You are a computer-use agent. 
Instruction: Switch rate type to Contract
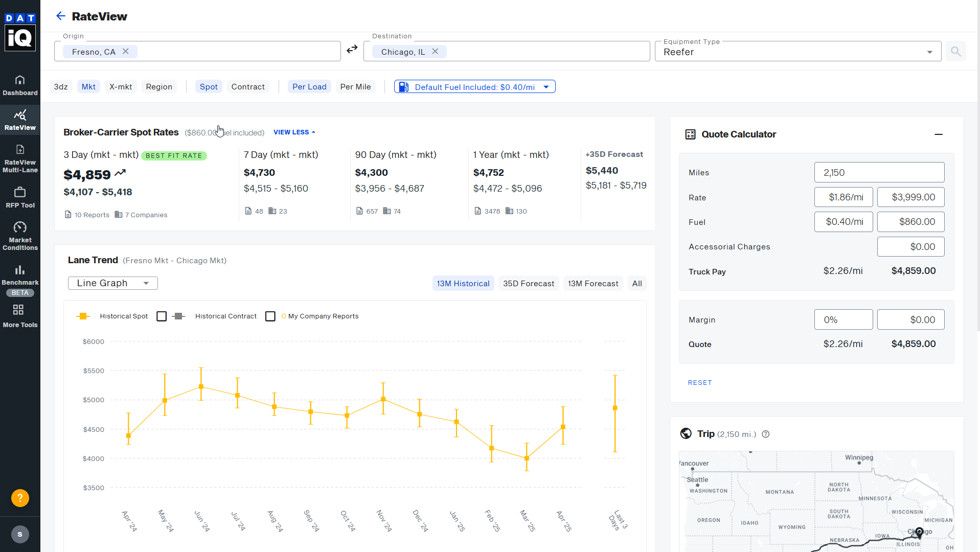pyautogui.click(x=248, y=87)
